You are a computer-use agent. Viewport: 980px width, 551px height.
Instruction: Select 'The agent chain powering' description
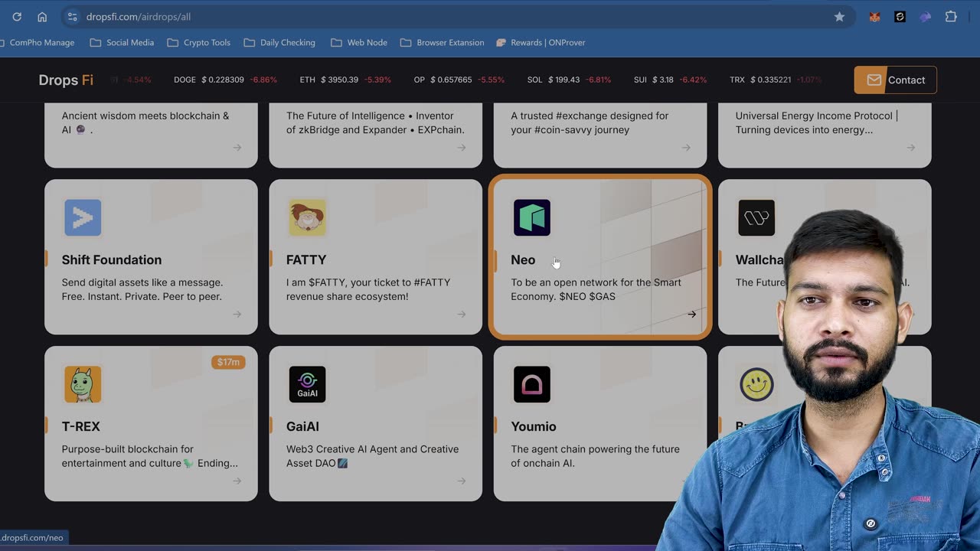coord(595,456)
